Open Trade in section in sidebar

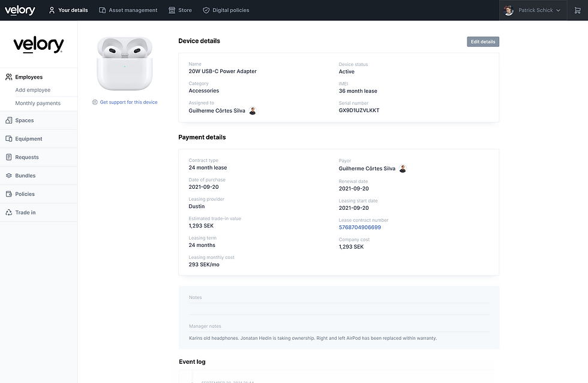[38, 212]
